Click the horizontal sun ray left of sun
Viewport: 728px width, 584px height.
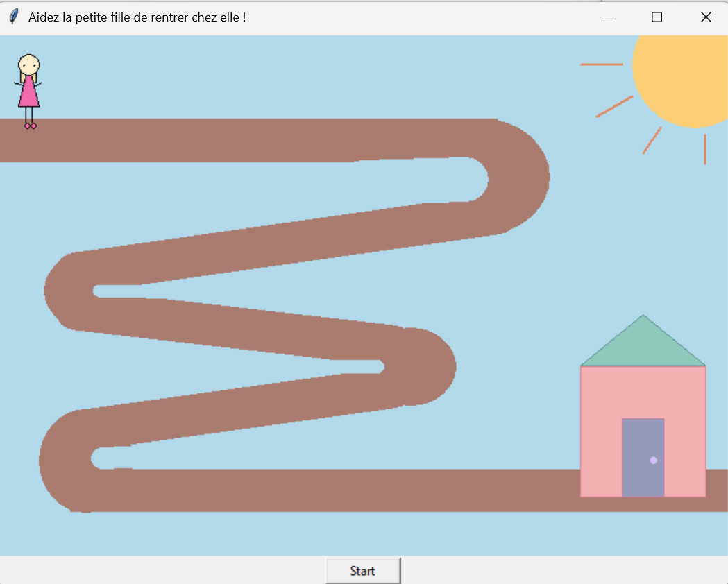click(601, 65)
